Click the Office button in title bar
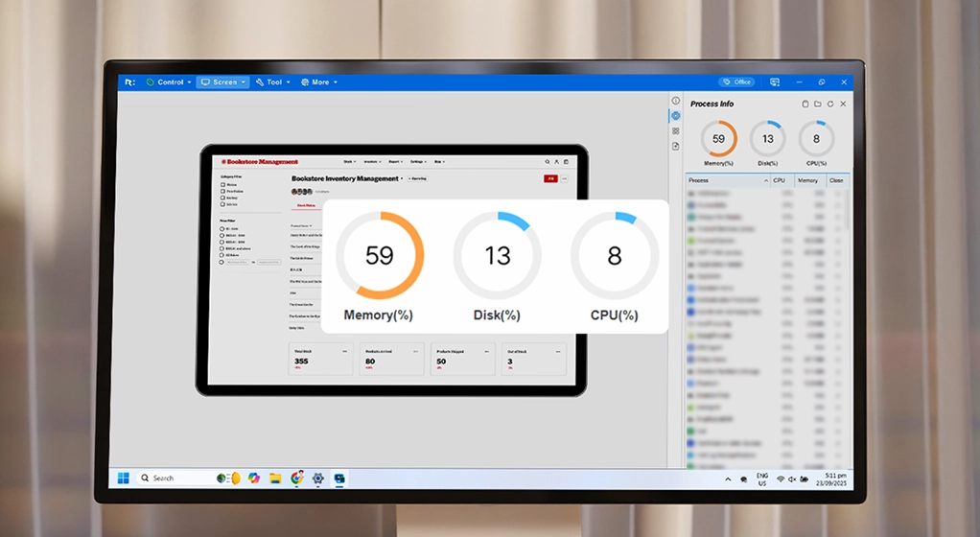This screenshot has height=537, width=980. click(736, 82)
